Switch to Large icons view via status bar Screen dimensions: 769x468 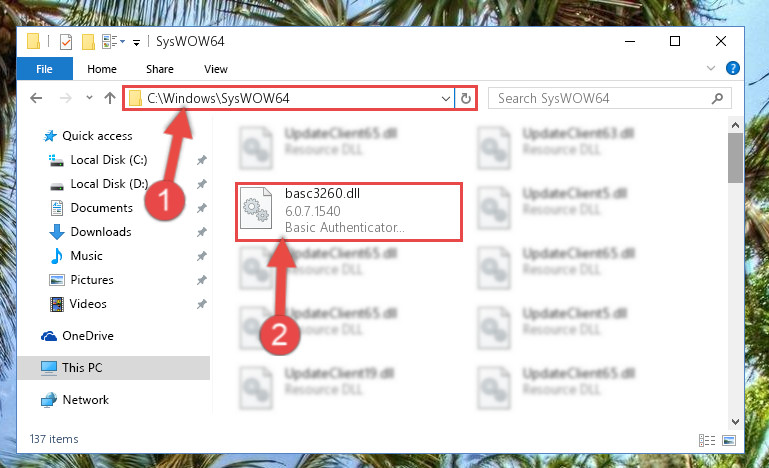pos(729,440)
